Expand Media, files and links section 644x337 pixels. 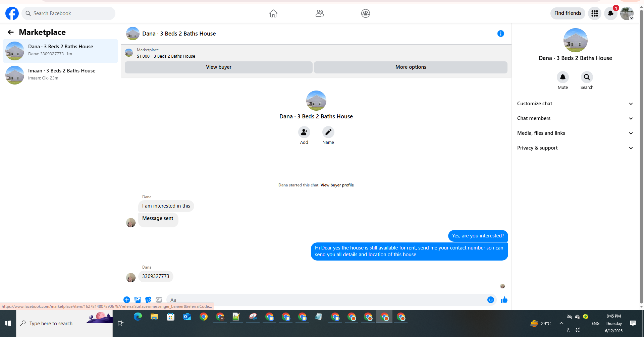[x=575, y=133]
